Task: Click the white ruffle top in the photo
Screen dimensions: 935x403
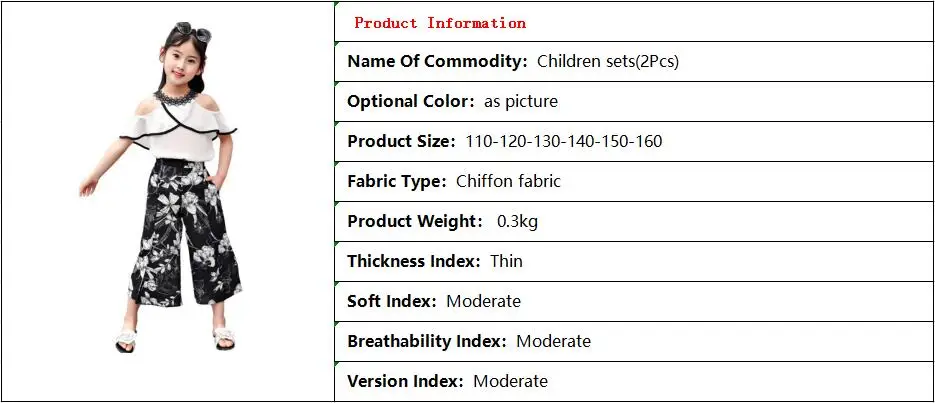Action: (178, 132)
